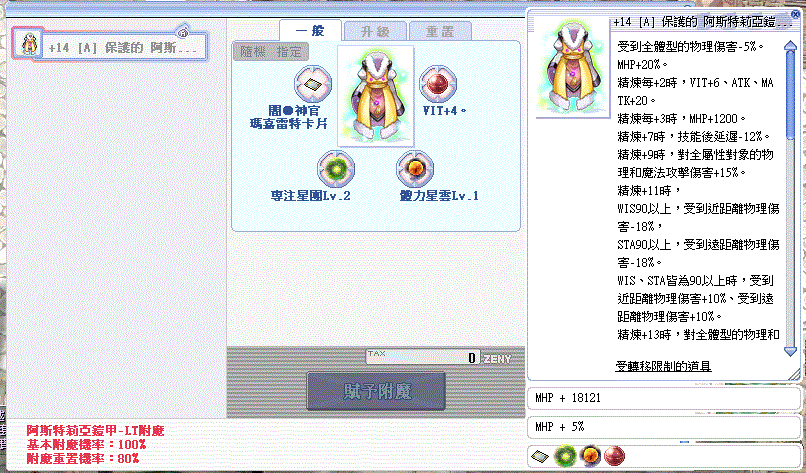The width and height of the screenshot is (806, 473).
Task: Click the orange nebula orb in tooltip slots
Action: point(590,456)
